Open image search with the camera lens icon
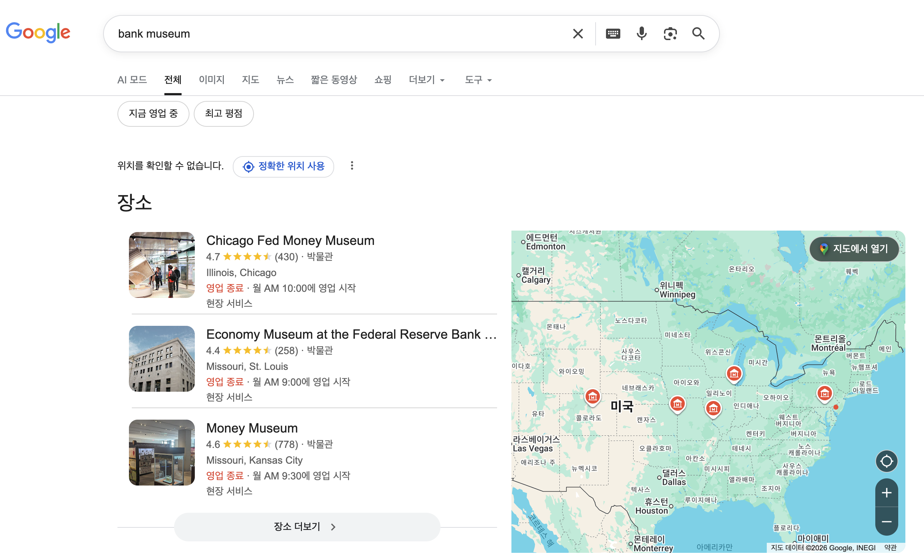 670,34
